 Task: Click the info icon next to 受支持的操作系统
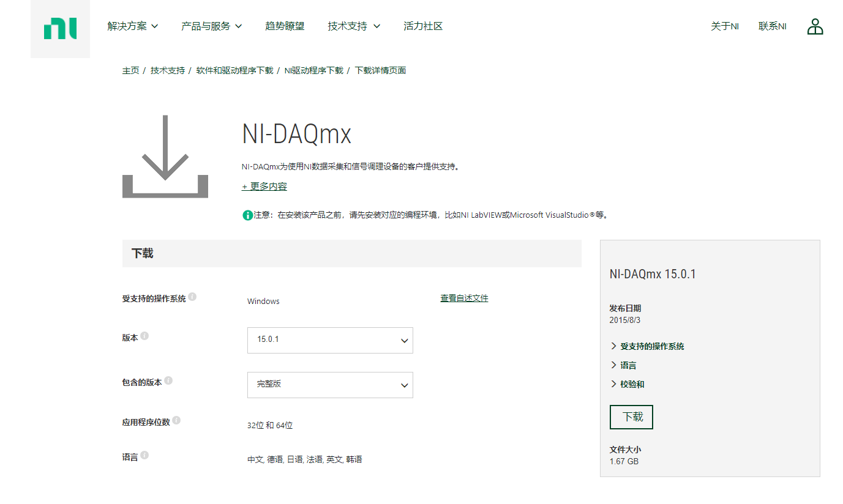(x=192, y=296)
